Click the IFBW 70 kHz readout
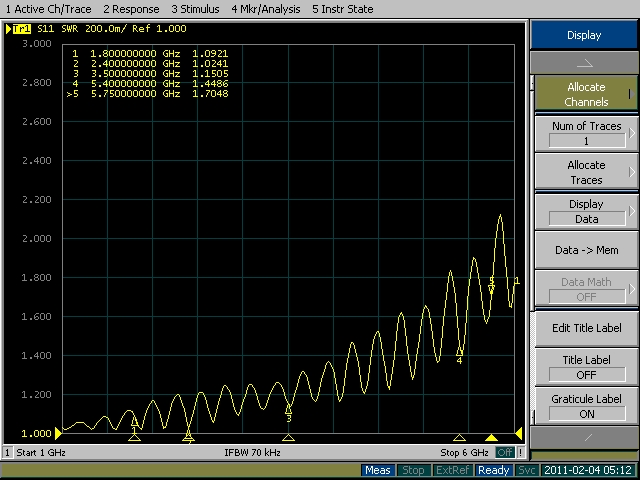The height and width of the screenshot is (480, 640). 252,453
